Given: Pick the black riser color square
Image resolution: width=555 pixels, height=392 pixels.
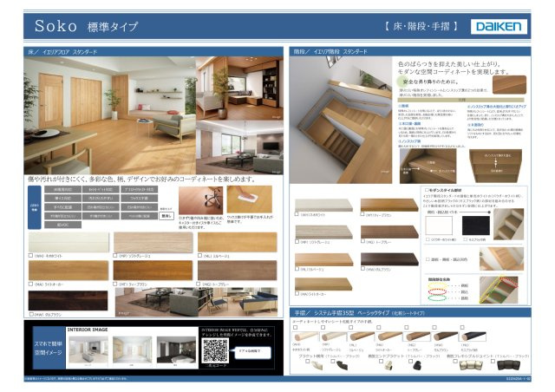Looking at the screenshot, I should tap(476, 225).
